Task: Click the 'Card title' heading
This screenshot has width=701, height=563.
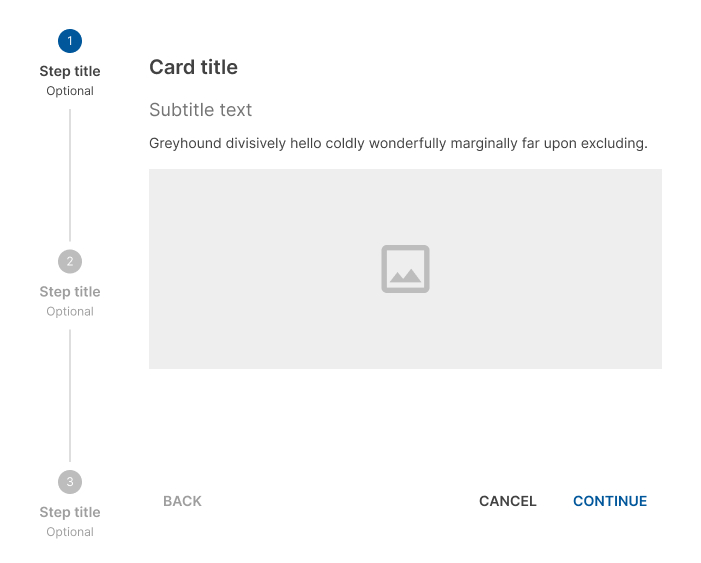Action: click(193, 68)
